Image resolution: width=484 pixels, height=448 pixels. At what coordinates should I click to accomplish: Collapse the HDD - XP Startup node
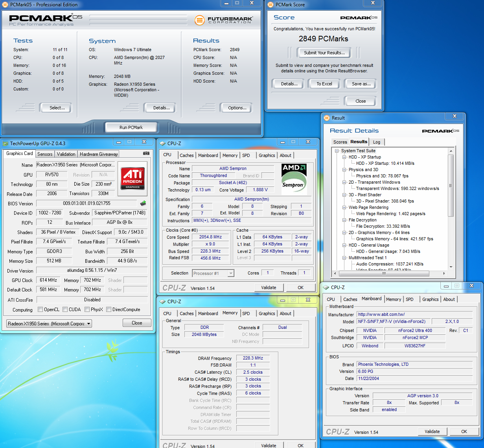pyautogui.click(x=344, y=157)
